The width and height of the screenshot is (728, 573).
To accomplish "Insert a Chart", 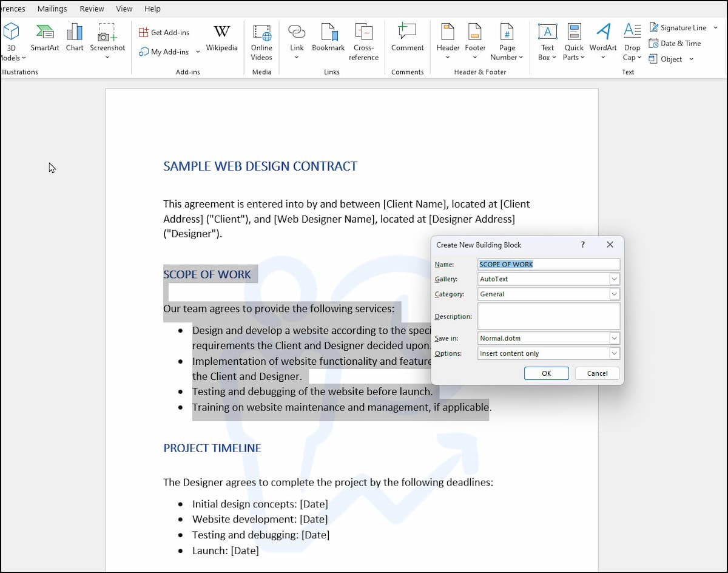I will pyautogui.click(x=75, y=38).
